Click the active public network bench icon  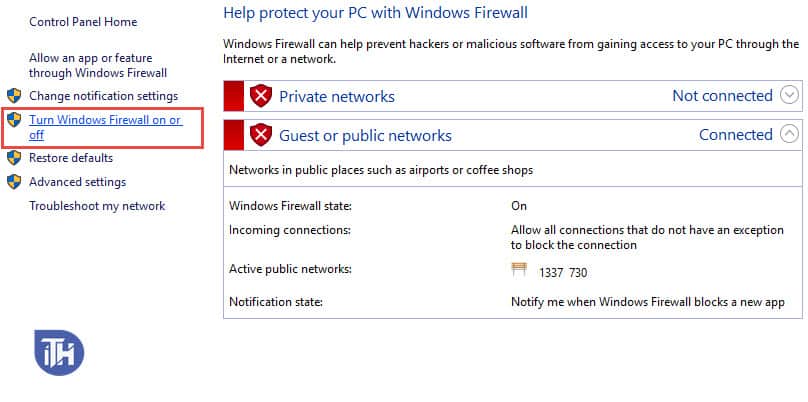coord(519,270)
